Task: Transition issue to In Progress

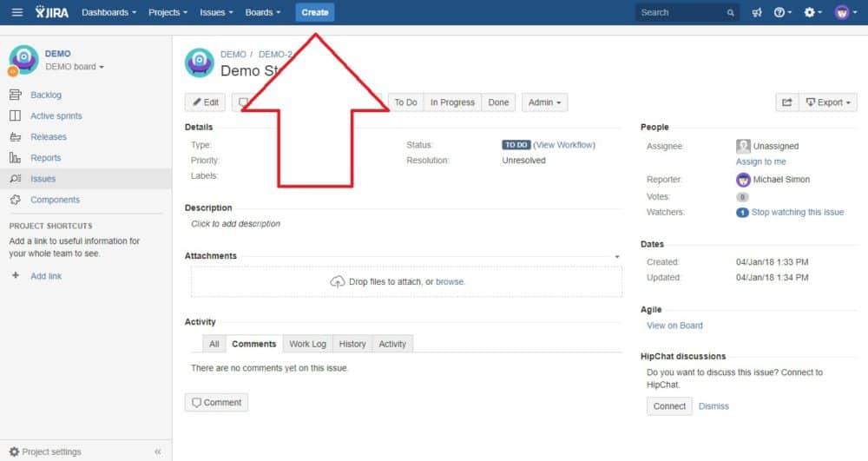Action: tap(452, 102)
